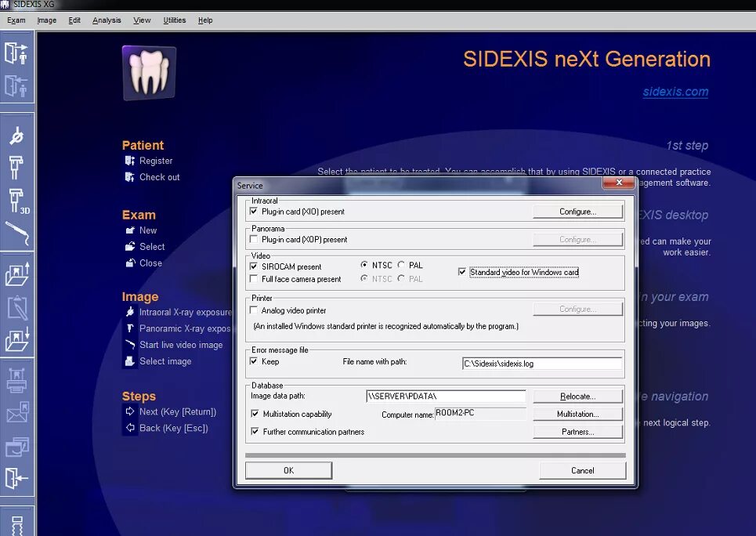Click the Relocate button
Viewport: 756px width, 536px height.
tap(577, 396)
